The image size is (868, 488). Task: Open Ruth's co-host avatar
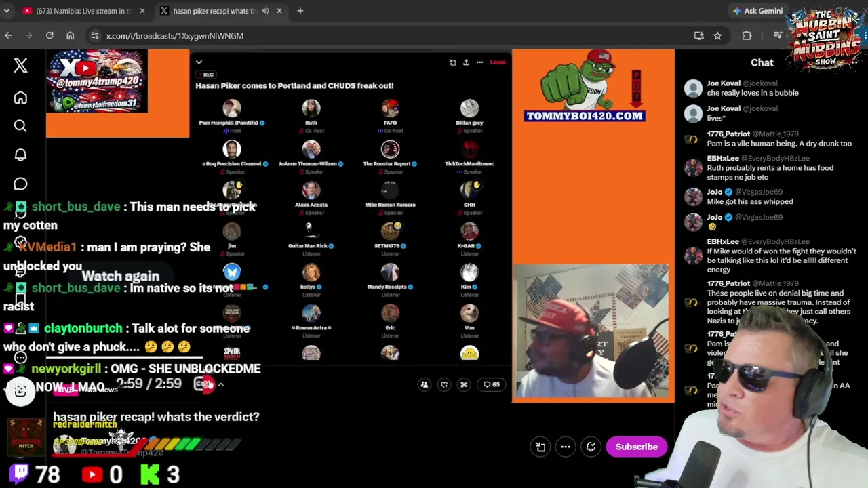(311, 108)
